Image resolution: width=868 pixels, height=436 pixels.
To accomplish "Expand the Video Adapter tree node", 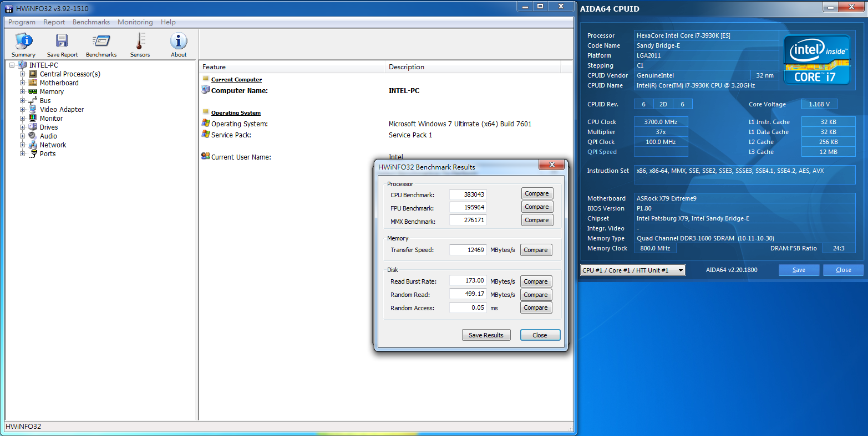I will (23, 109).
